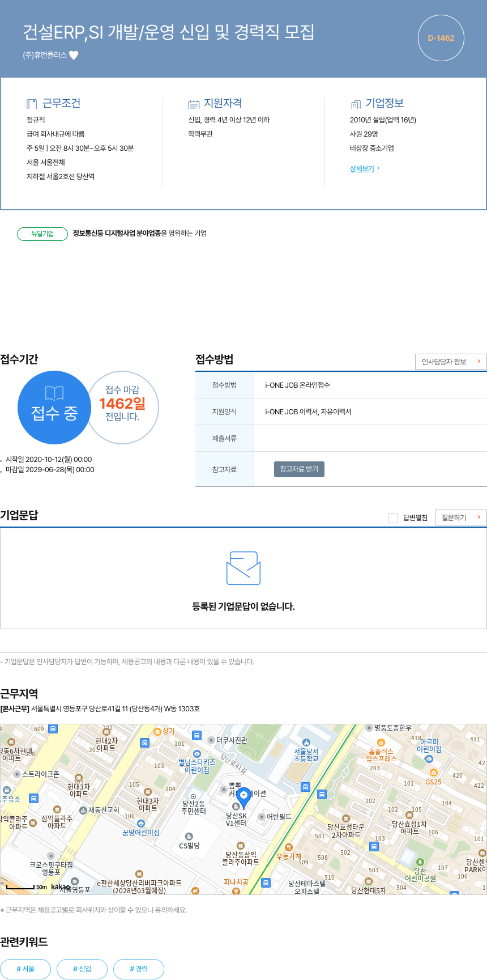Click the 당산SK V1센터 map label
Screen dimensions: 487x980
(236, 820)
